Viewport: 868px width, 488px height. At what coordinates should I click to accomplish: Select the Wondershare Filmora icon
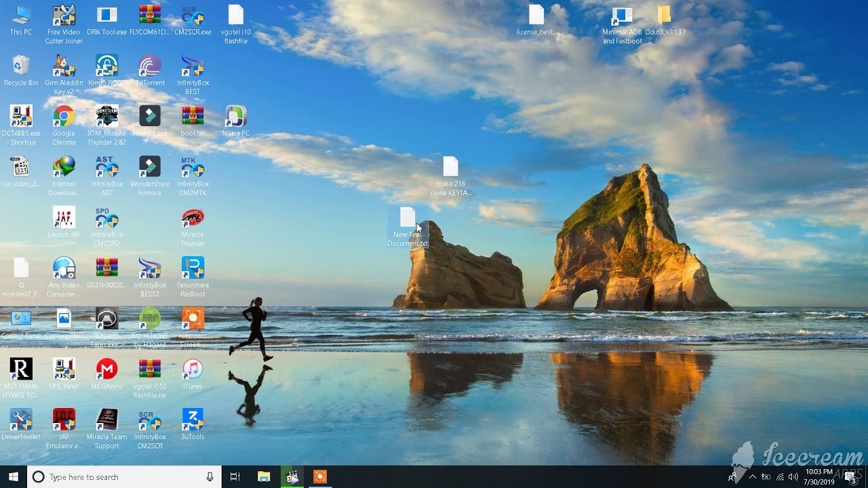point(150,176)
